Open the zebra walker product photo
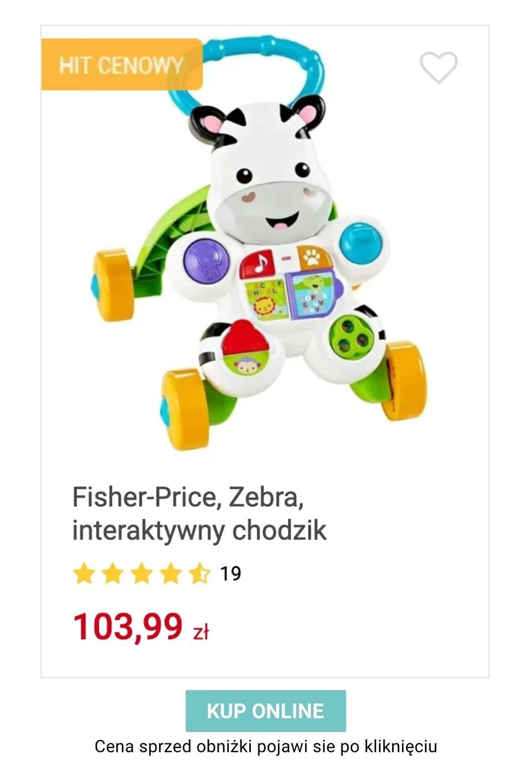Viewport: 532px width, 763px height. 260,244
